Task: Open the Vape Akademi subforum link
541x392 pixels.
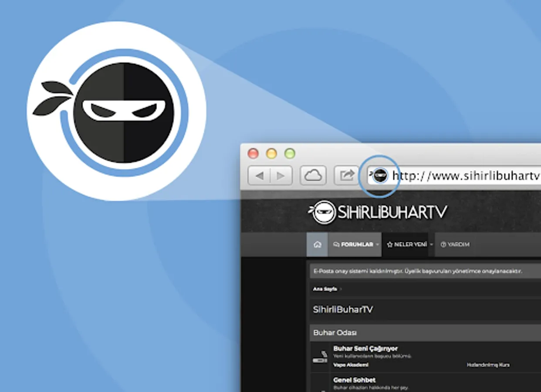Action: 351,365
